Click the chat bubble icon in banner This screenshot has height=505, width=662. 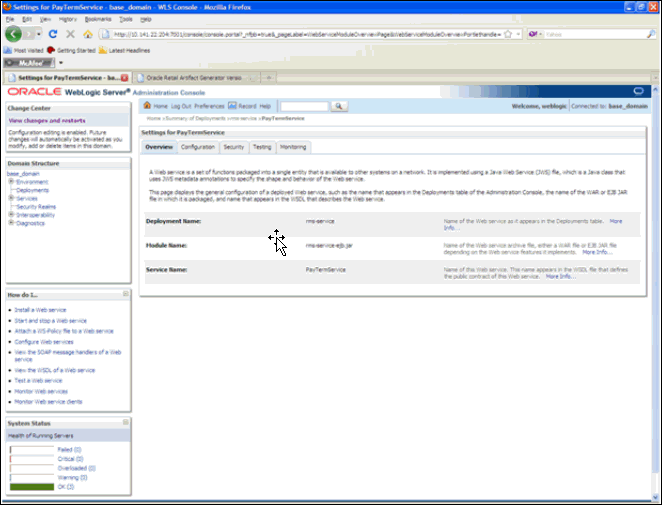[x=638, y=92]
